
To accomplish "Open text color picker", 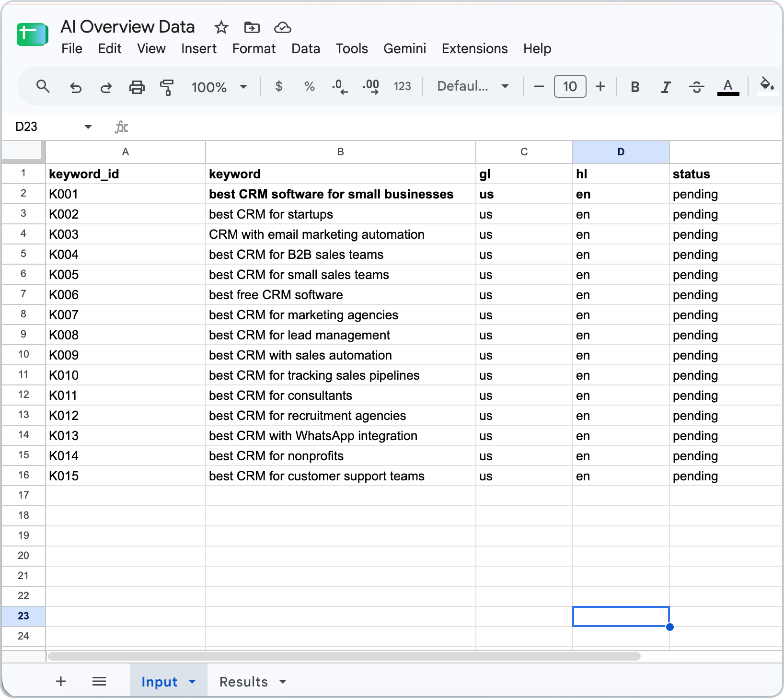I will [728, 87].
